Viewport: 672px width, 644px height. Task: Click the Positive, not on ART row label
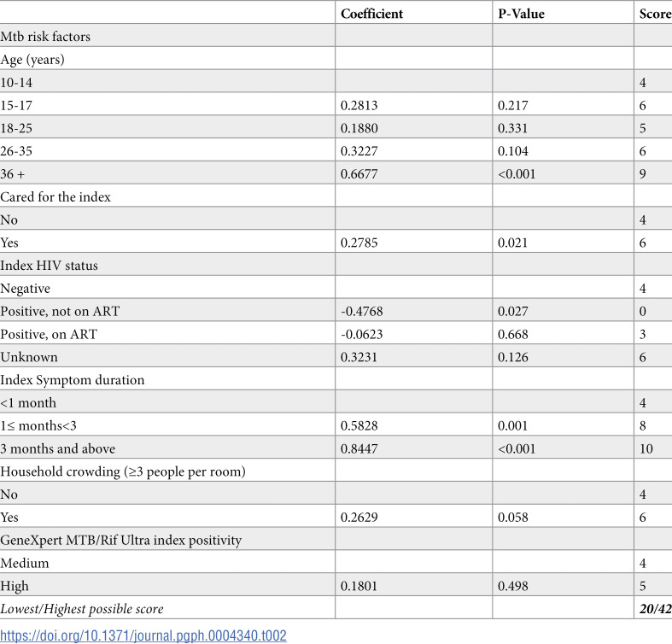60,311
